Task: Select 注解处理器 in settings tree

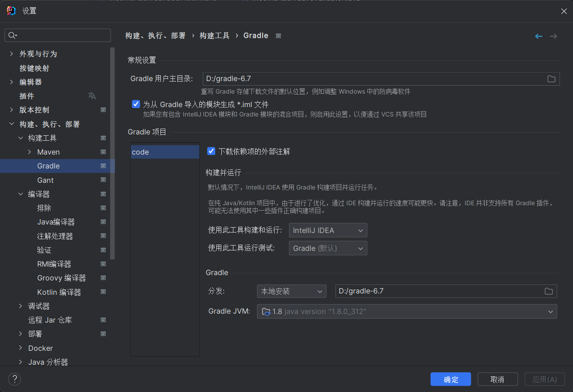Action: click(x=55, y=236)
